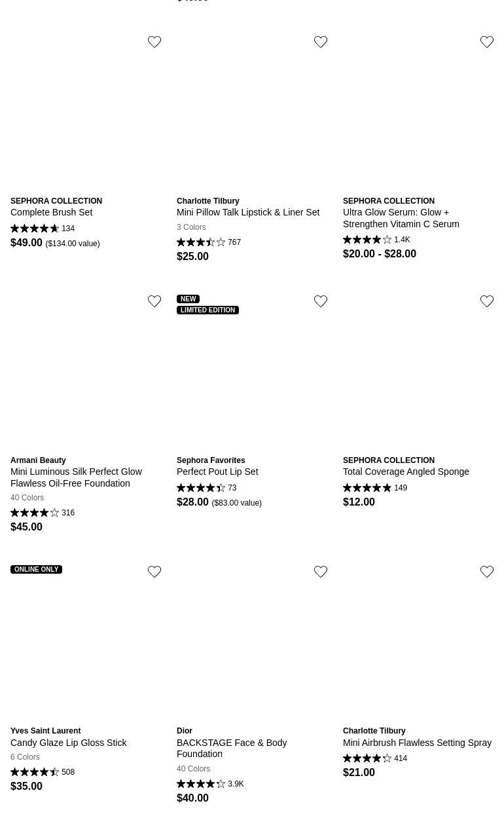
Task: Click the Ultra Glow Serum 1.4K reviews rating
Action: click(x=376, y=240)
